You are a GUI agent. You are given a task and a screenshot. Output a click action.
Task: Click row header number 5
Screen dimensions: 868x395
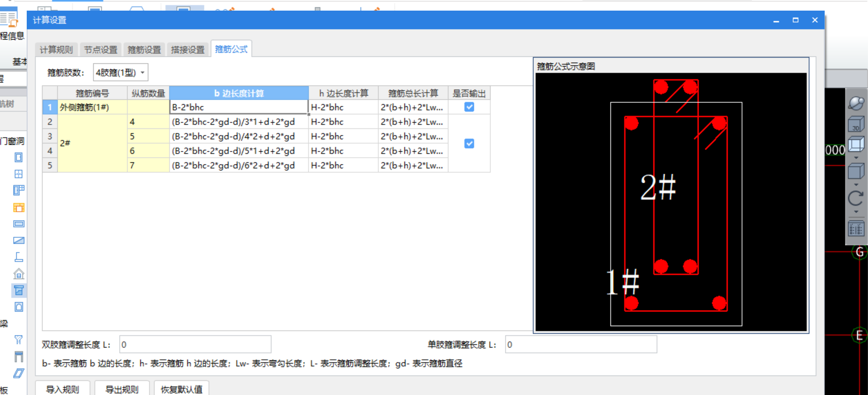50,165
